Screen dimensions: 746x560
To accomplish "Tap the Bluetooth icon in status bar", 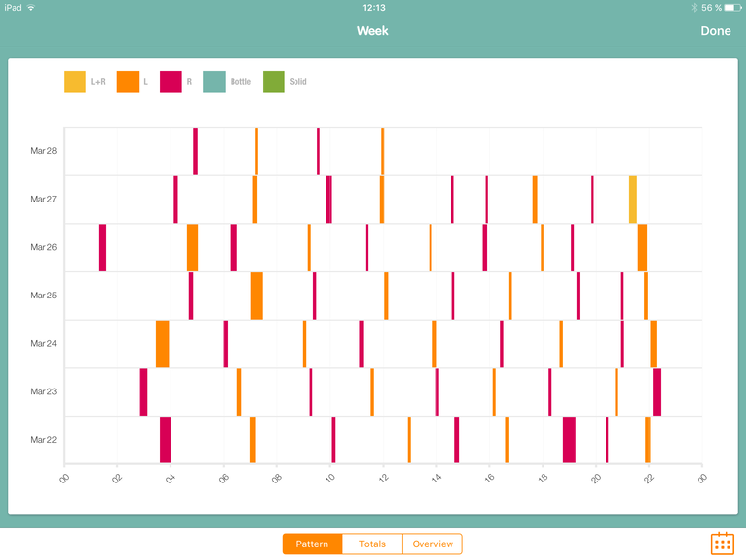I will [694, 7].
